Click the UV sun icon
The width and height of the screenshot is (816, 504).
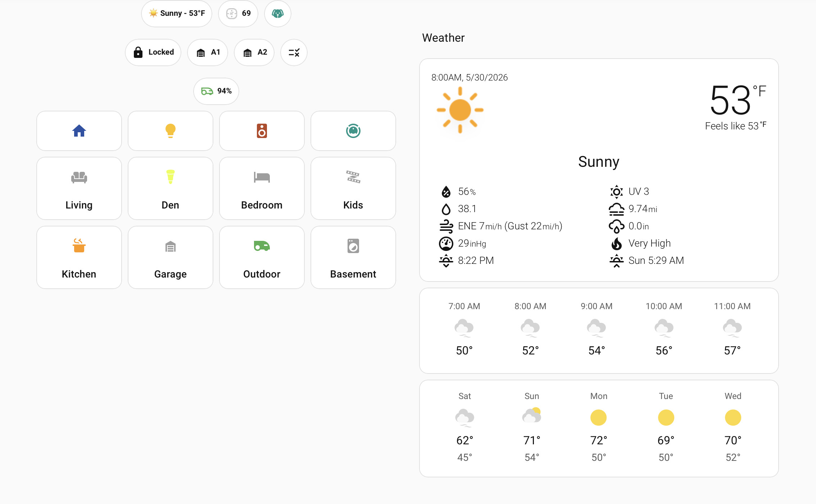click(x=617, y=192)
